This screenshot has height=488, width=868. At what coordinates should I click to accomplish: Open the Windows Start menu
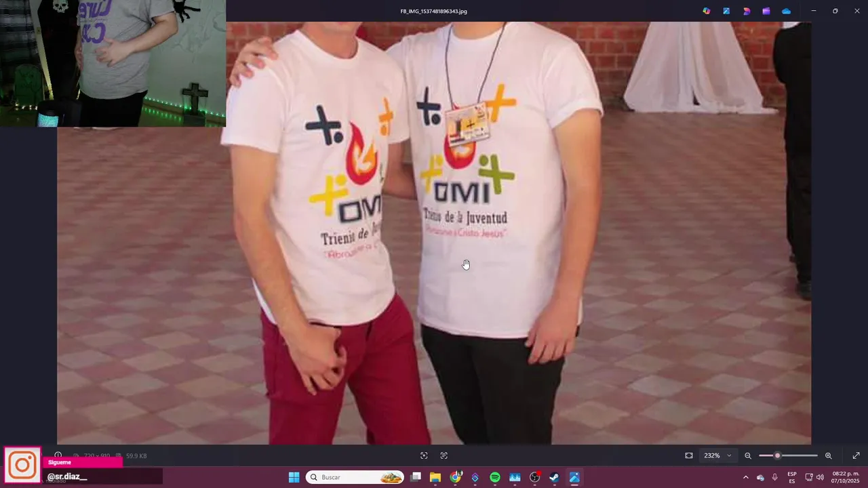(294, 477)
